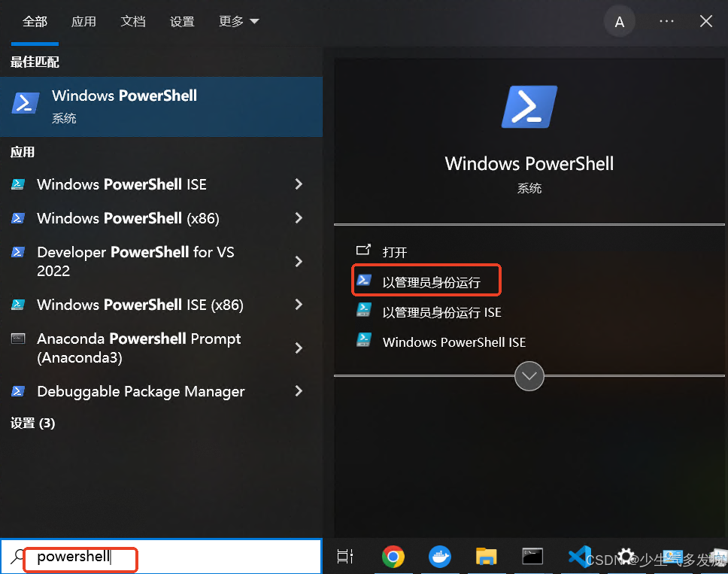This screenshot has height=574, width=728.
Task: Select the Windows PowerShell ISE text
Action: click(122, 184)
